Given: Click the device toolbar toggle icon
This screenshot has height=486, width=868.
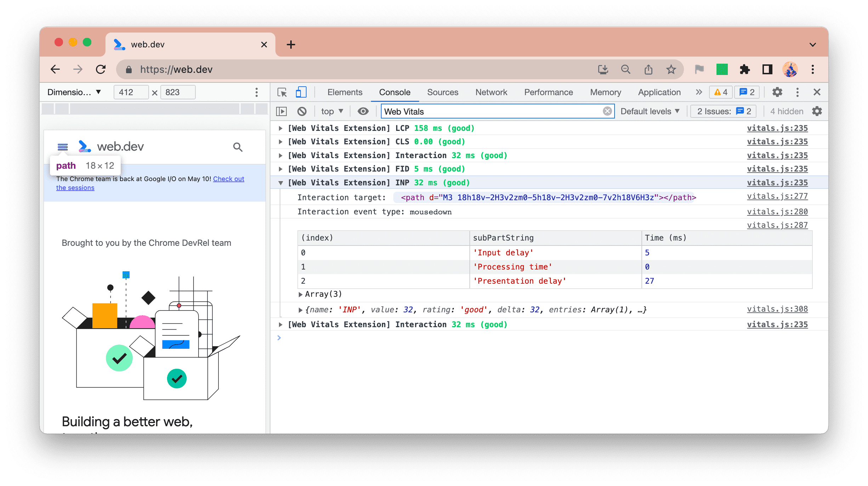Looking at the screenshot, I should [x=300, y=92].
